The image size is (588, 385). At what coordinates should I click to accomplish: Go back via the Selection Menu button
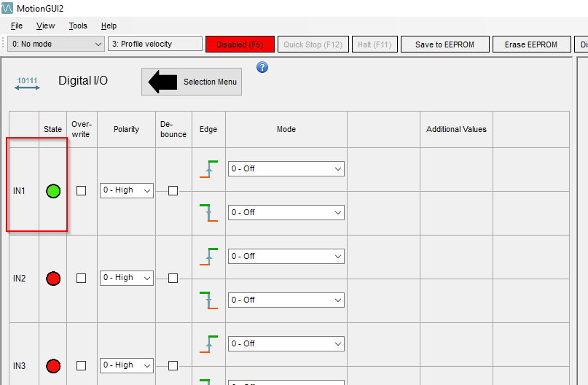(x=192, y=82)
